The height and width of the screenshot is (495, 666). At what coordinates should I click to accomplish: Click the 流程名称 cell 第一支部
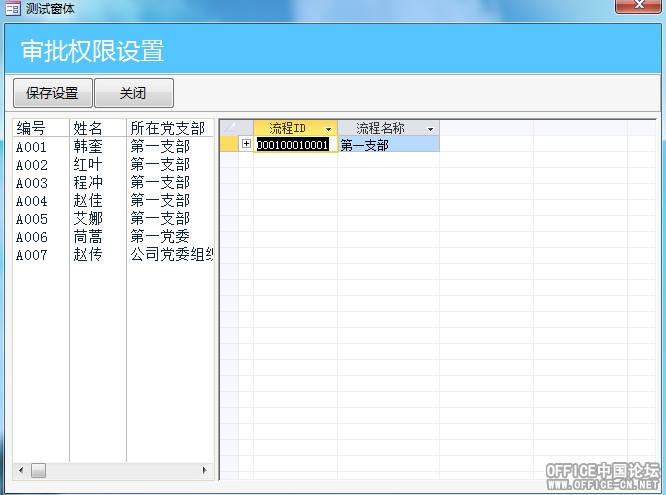pyautogui.click(x=389, y=144)
